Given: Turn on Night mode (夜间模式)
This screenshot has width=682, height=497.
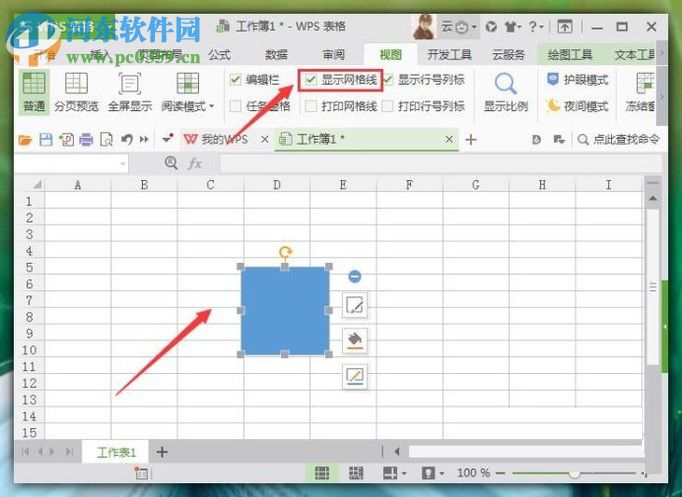Looking at the screenshot, I should pyautogui.click(x=578, y=106).
